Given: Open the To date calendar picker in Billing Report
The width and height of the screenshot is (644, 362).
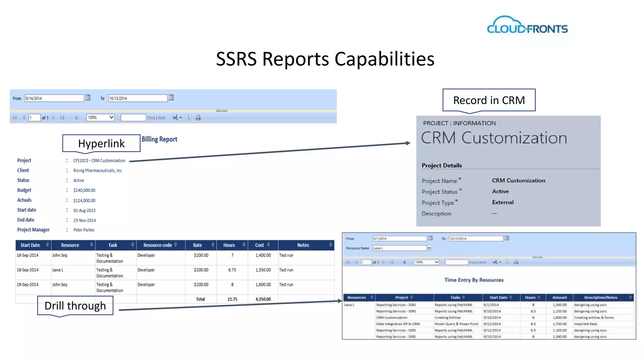Looking at the screenshot, I should (171, 98).
